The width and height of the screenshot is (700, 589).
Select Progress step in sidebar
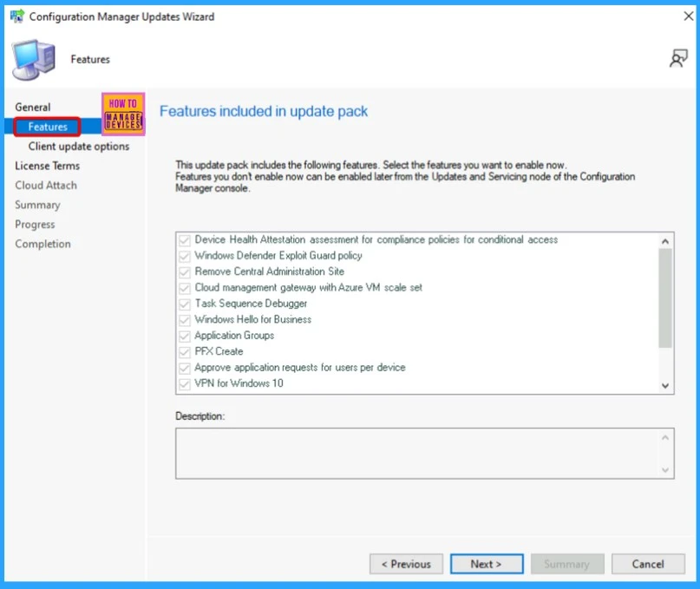[x=35, y=224]
